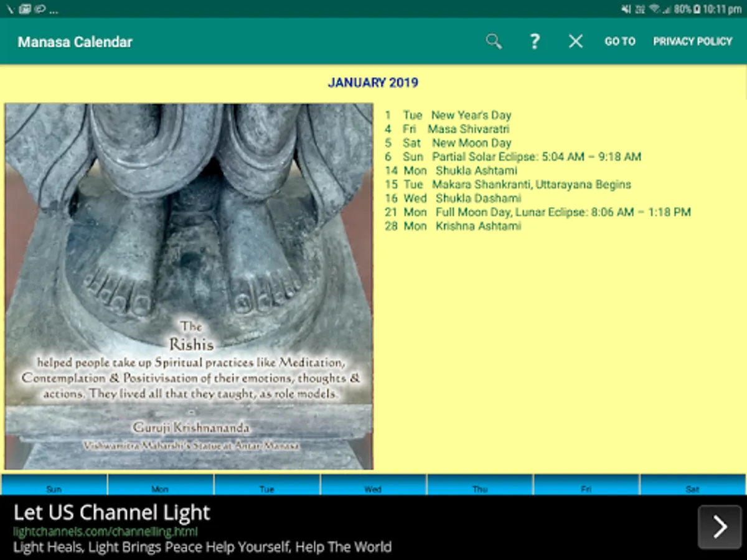Tap the 10:11 pm clock
The width and height of the screenshot is (747, 560).
coord(721,9)
